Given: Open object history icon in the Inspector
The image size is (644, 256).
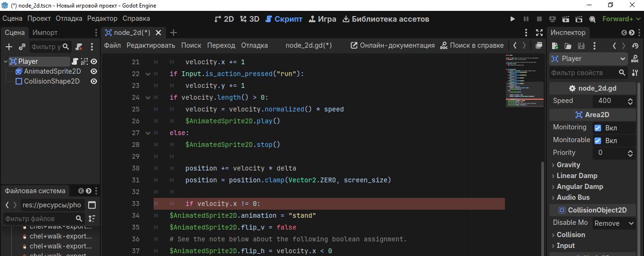Looking at the screenshot, I should pos(635,46).
